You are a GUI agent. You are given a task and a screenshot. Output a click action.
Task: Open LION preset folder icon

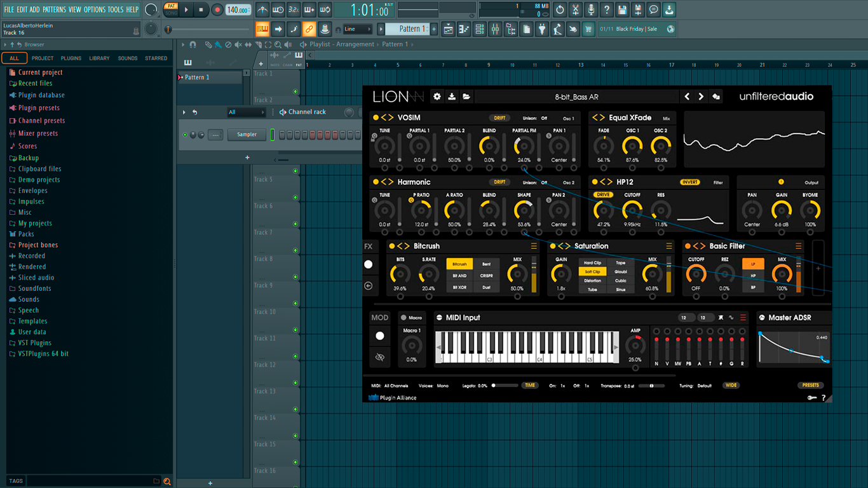coord(466,97)
